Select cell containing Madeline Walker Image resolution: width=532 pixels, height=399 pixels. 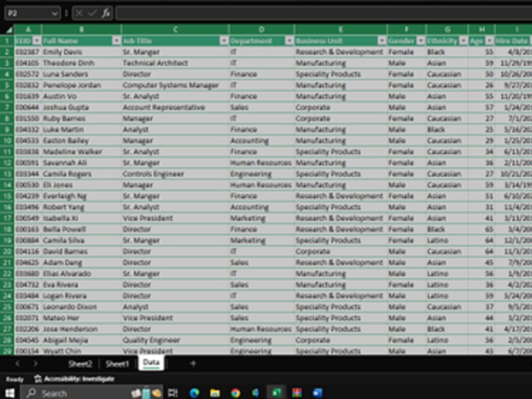[81, 152]
